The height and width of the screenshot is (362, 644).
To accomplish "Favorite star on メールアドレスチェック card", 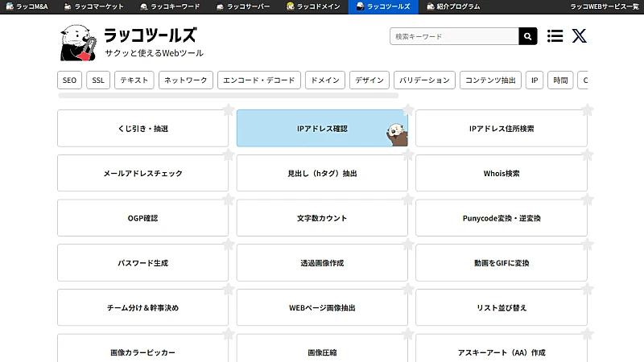I will (x=229, y=154).
